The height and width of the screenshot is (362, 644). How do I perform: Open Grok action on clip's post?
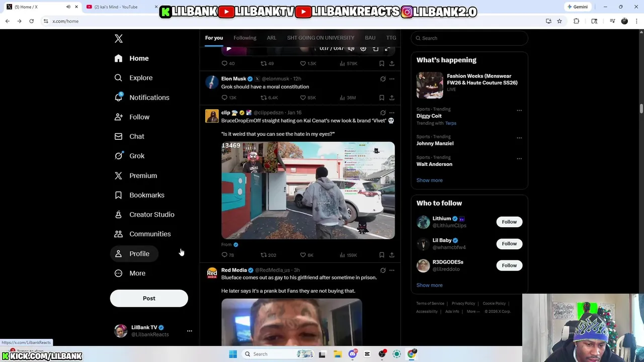pos(383,113)
